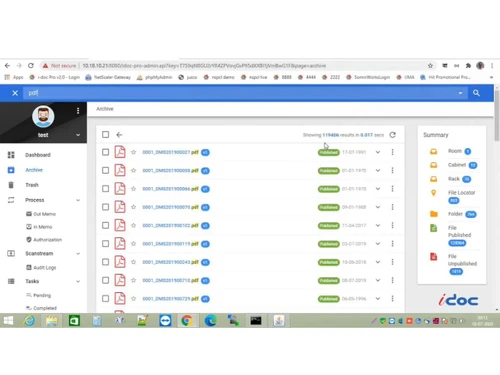Click the PDF icon of file ending 070.pdf
Viewport: 500px width, 375px height.
pyautogui.click(x=120, y=207)
